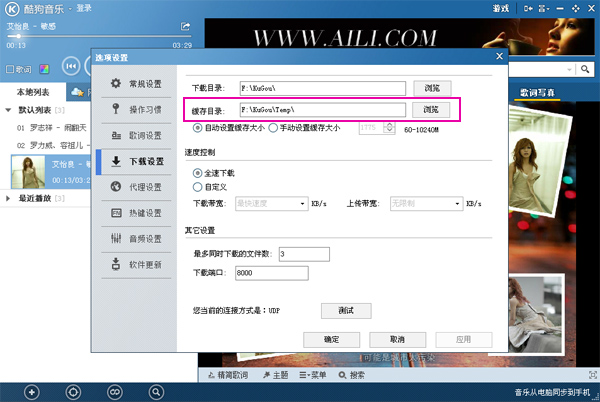Click 搜索 in lyrics toolbar
Viewport: 600px width, 402px height.
pyautogui.click(x=352, y=375)
